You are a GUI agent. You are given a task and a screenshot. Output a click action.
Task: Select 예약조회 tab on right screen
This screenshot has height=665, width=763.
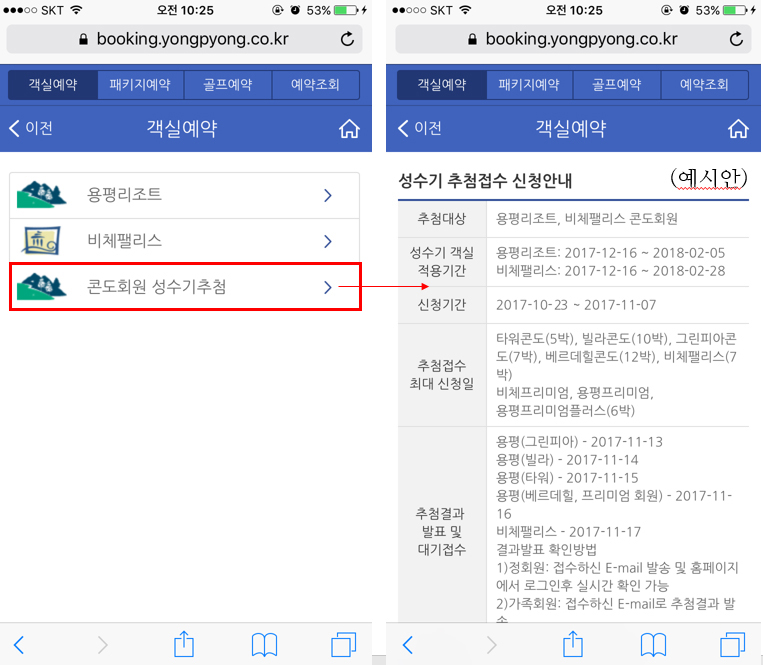704,85
